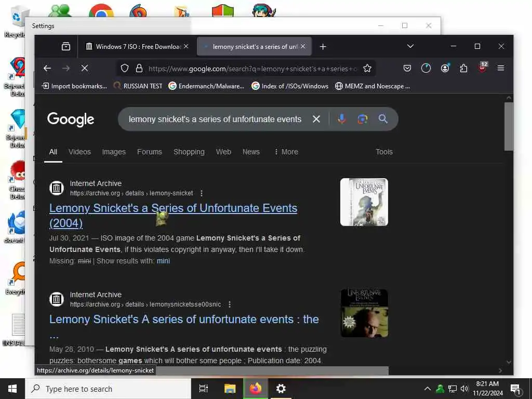Select the Videos results tab
This screenshot has width=532, height=399.
click(x=79, y=152)
